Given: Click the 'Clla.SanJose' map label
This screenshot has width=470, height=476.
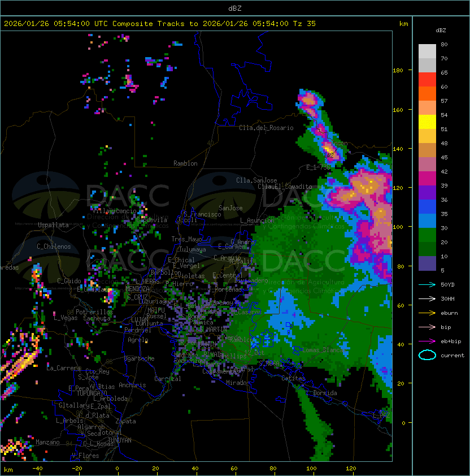Looking at the screenshot, I should tap(256, 180).
